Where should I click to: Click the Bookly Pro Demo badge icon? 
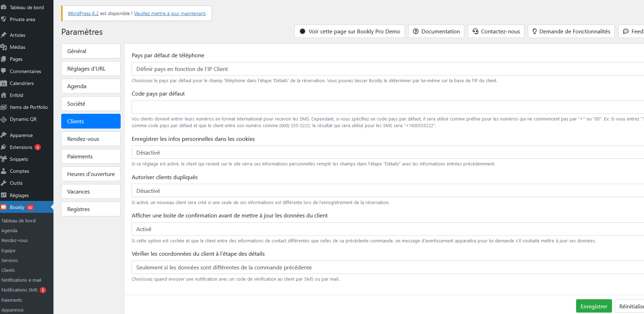pos(302,31)
